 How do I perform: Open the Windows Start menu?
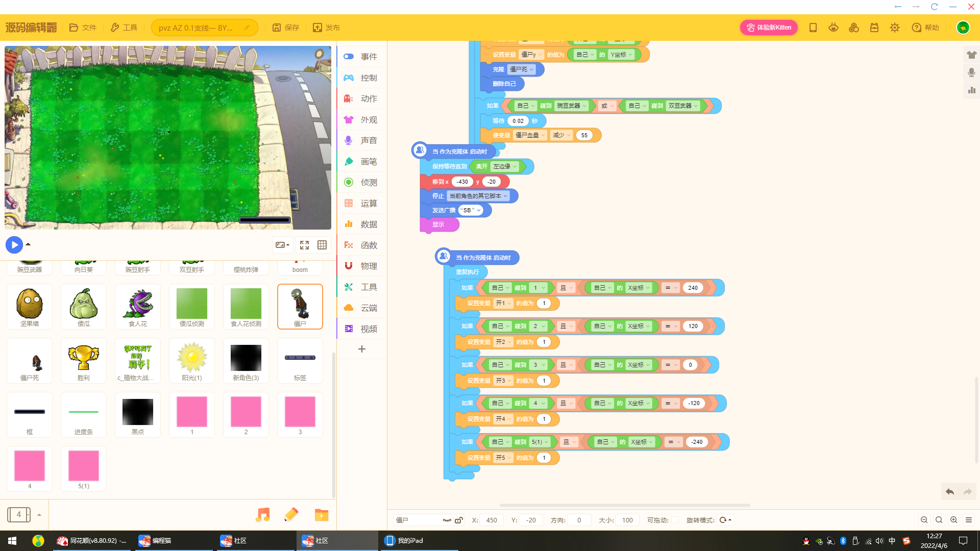pos(12,541)
